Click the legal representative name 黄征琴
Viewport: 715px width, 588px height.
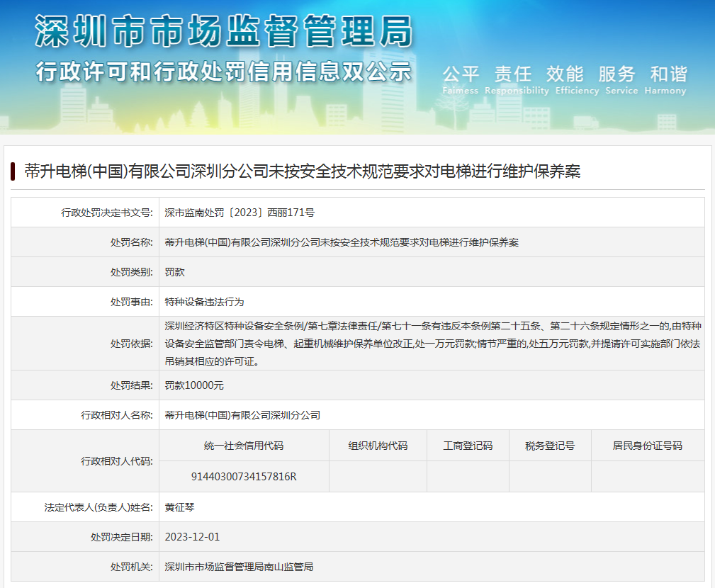tap(180, 507)
